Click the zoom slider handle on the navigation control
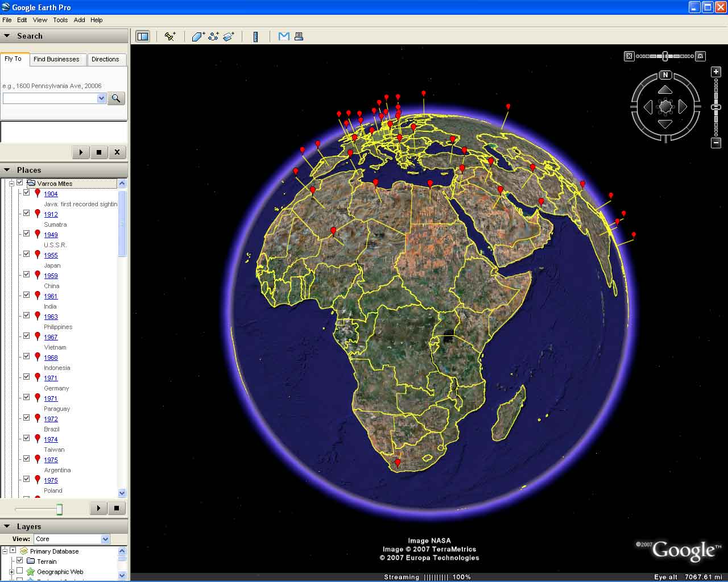 (716, 107)
